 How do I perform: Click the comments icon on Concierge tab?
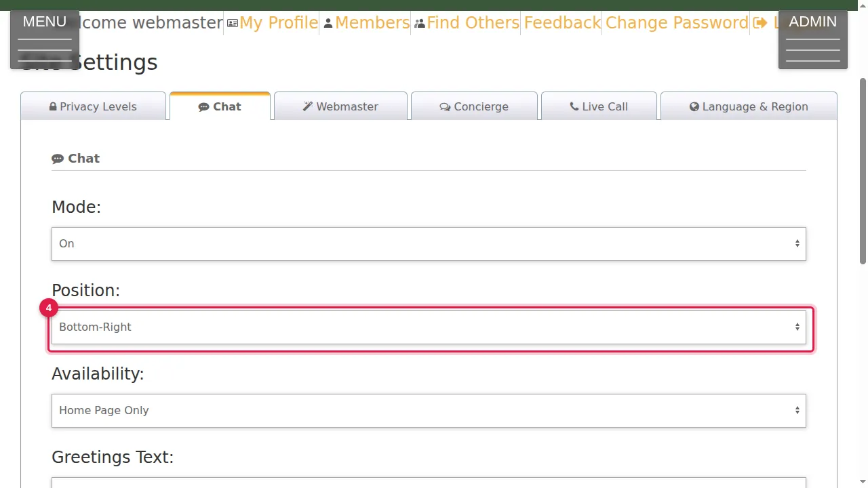click(x=445, y=107)
